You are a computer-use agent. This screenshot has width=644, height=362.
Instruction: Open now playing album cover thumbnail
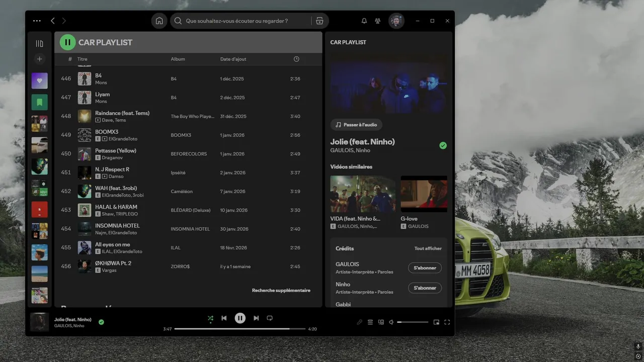click(40, 322)
